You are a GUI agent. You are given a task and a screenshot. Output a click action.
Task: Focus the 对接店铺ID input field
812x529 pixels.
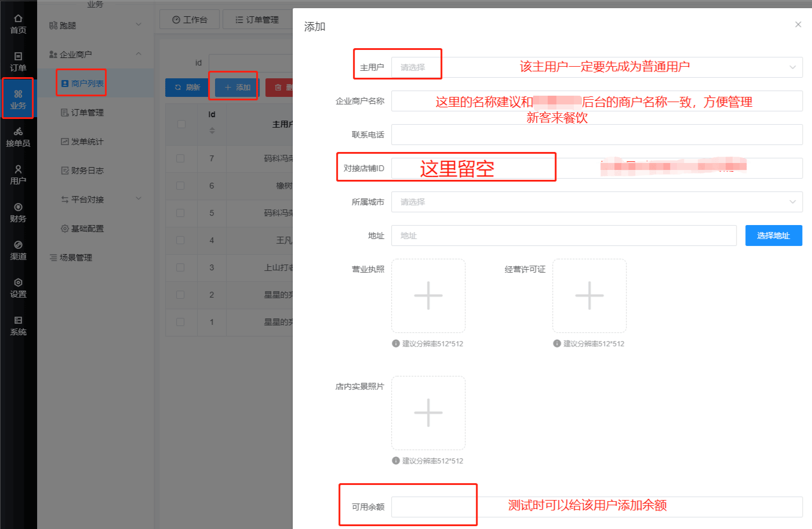click(596, 168)
